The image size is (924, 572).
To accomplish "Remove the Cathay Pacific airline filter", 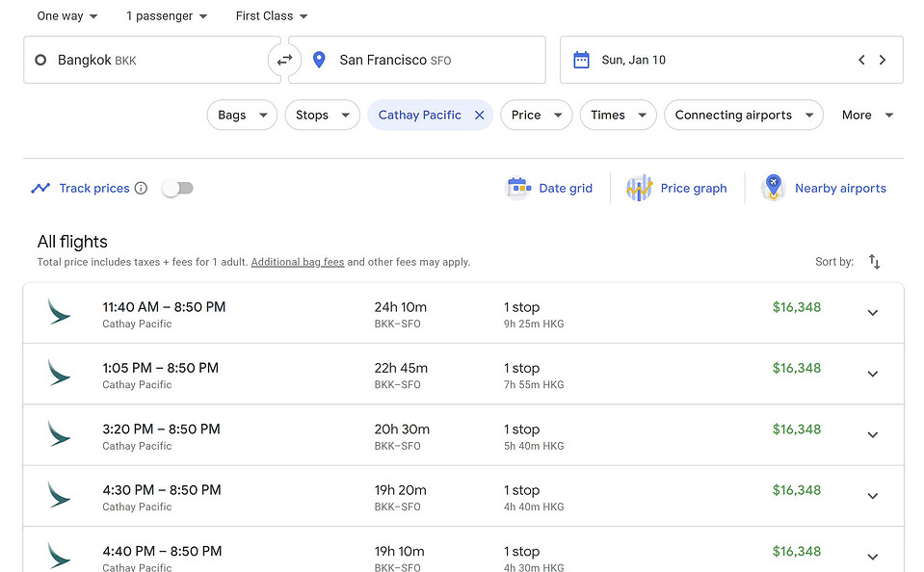I will pos(480,116).
